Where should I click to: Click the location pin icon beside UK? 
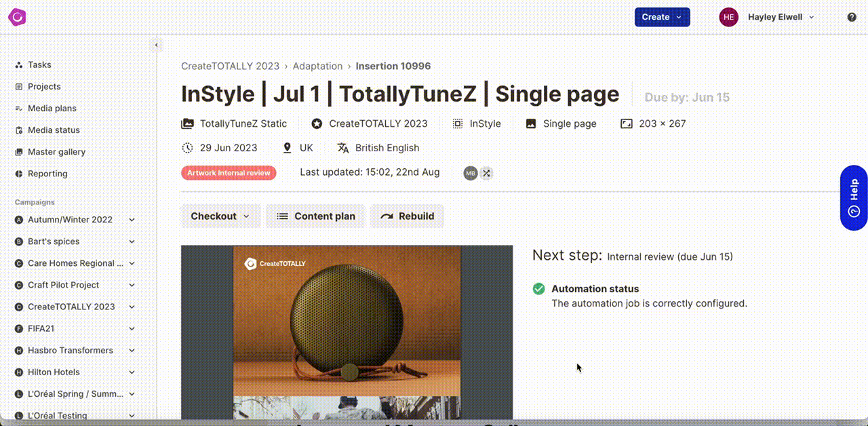[287, 148]
